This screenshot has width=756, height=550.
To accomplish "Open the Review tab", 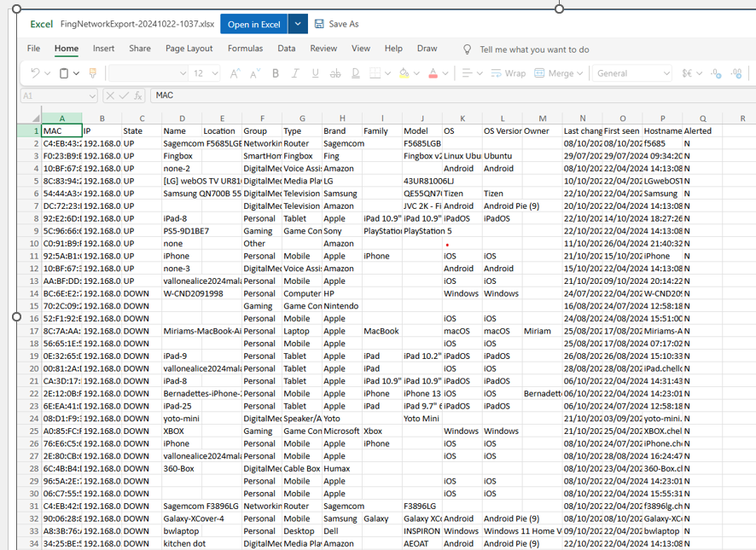I will tap(323, 49).
